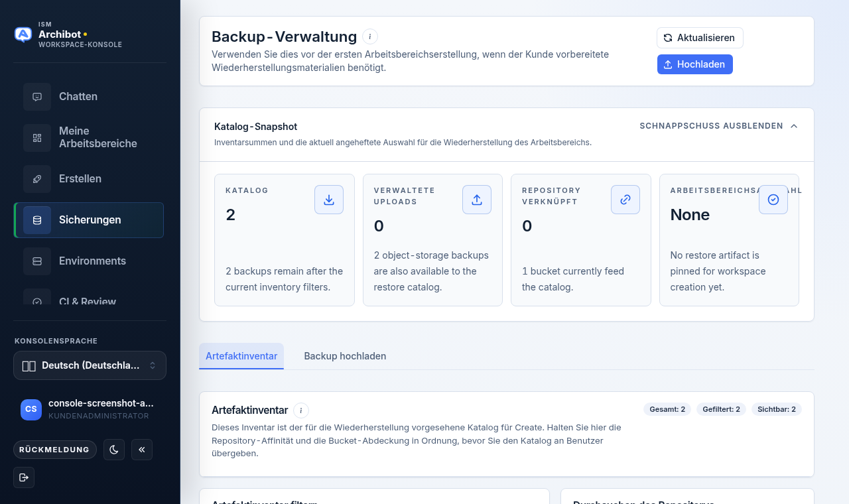Screen dimensions: 849x504
Task: Click the Archibot logo icon
Action: point(23,34)
